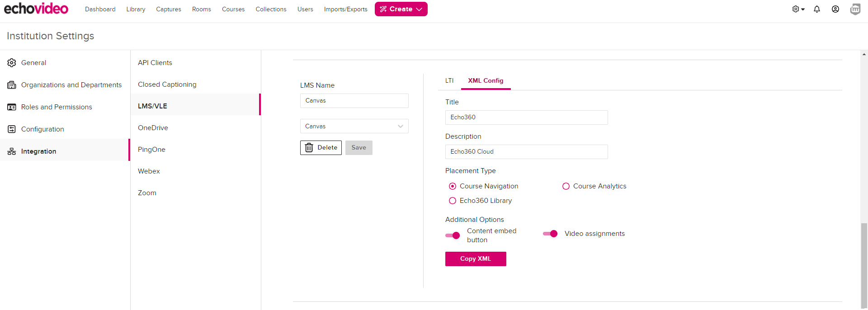Click the Organizations building icon
Screen dimensions: 868x310
(x=12, y=85)
